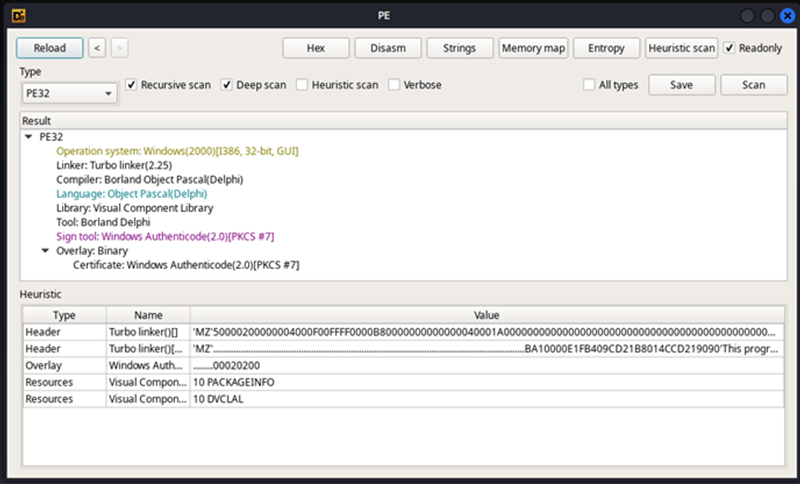This screenshot has width=800, height=484.
Task: Open the Memory map
Action: (x=533, y=48)
